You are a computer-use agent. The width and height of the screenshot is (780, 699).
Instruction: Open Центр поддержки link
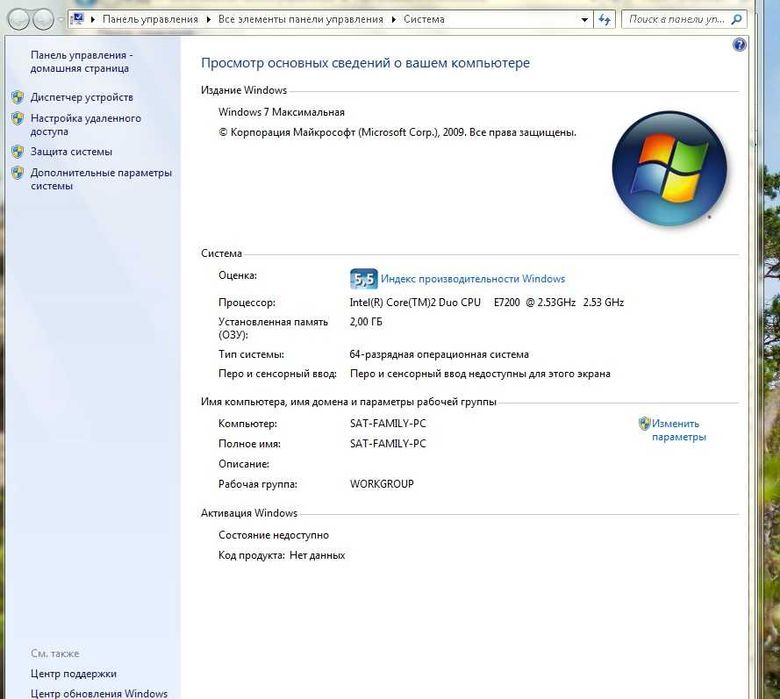click(74, 674)
